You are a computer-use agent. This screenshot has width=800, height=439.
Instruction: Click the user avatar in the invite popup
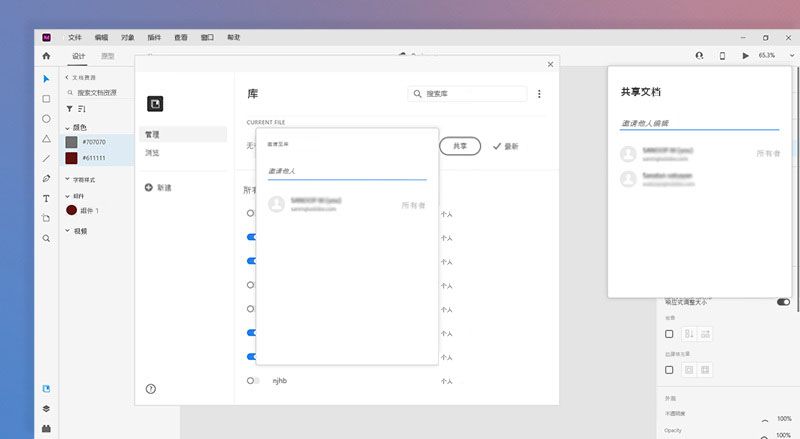[277, 204]
